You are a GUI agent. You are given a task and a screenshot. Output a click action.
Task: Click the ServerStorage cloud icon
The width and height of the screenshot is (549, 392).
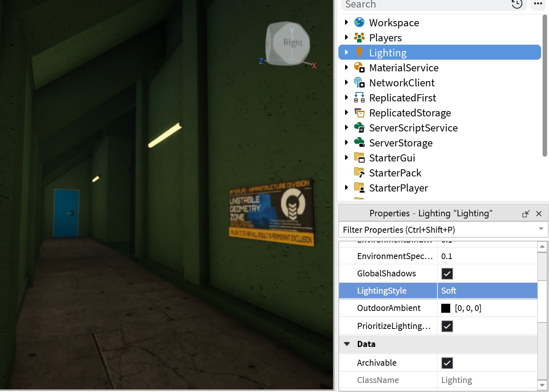point(359,143)
